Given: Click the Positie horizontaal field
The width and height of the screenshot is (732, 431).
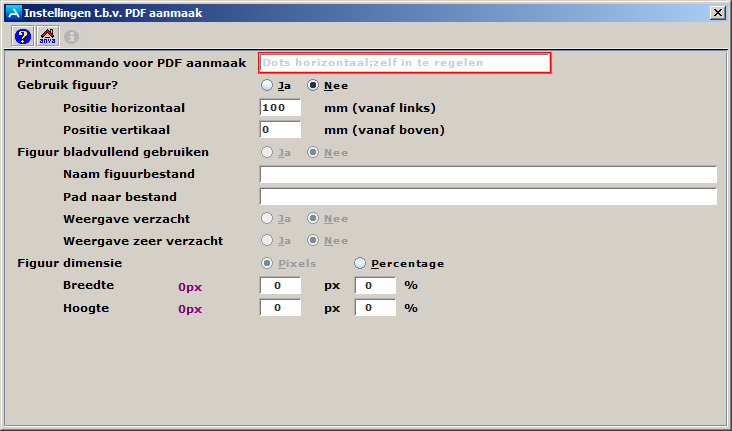Looking at the screenshot, I should pyautogui.click(x=280, y=107).
